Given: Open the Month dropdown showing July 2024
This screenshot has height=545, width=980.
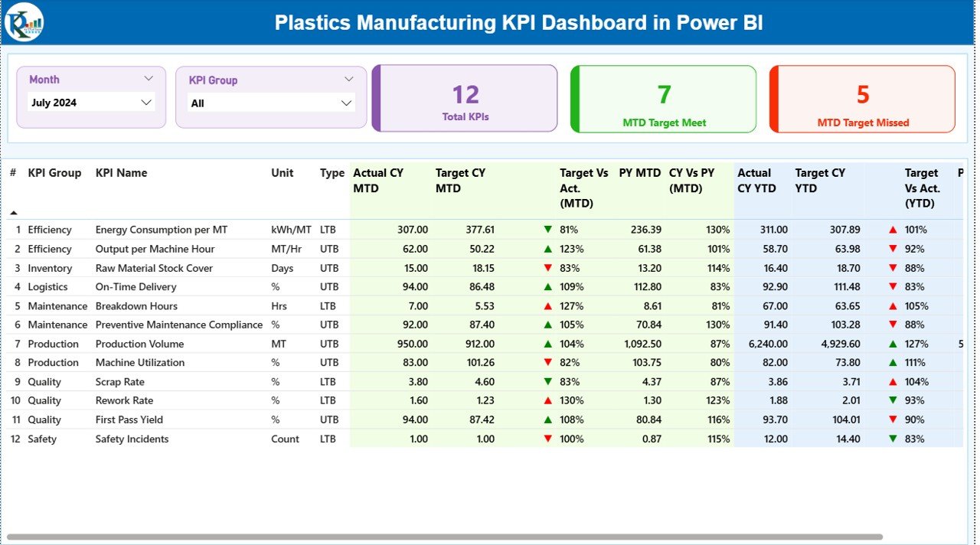Looking at the screenshot, I should 90,102.
